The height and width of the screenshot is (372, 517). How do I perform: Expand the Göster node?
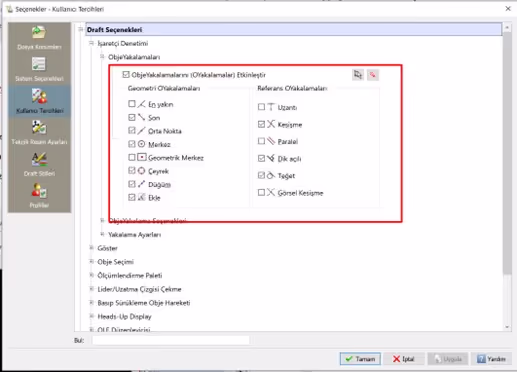pyautogui.click(x=91, y=248)
